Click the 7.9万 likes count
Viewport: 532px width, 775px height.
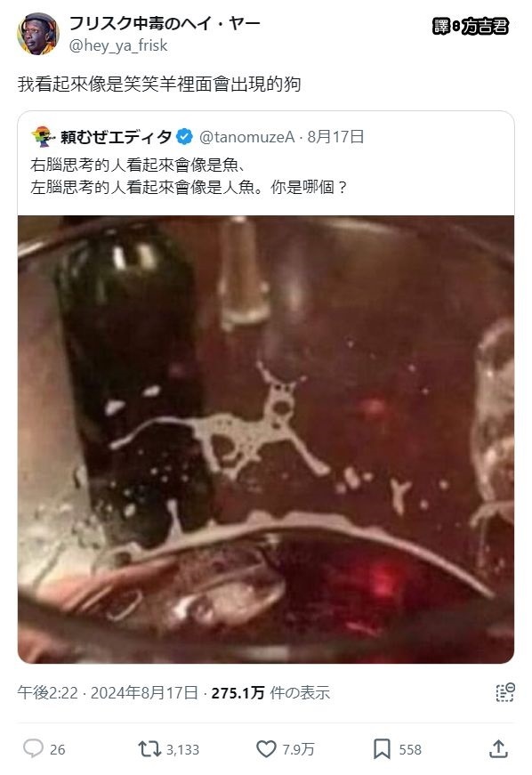[298, 750]
